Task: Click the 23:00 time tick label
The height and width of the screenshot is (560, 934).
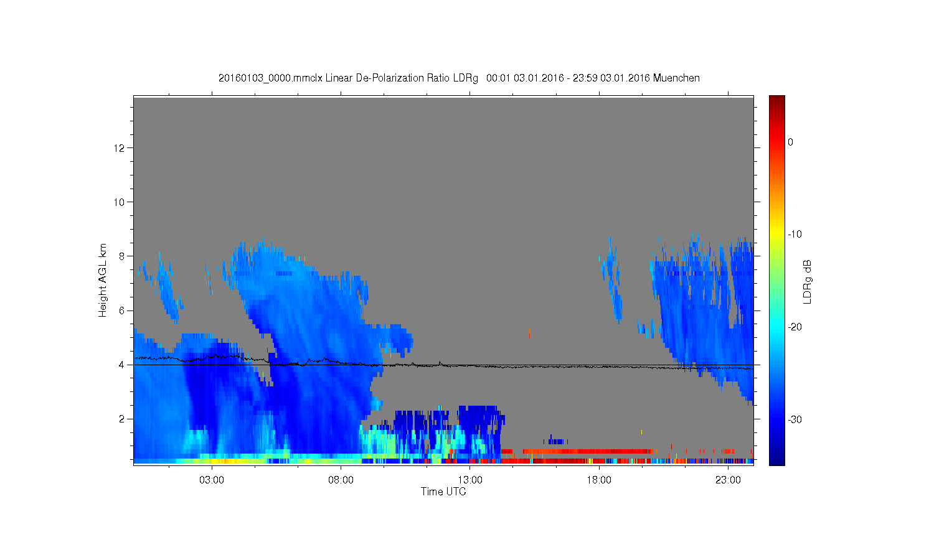Action: coord(728,480)
